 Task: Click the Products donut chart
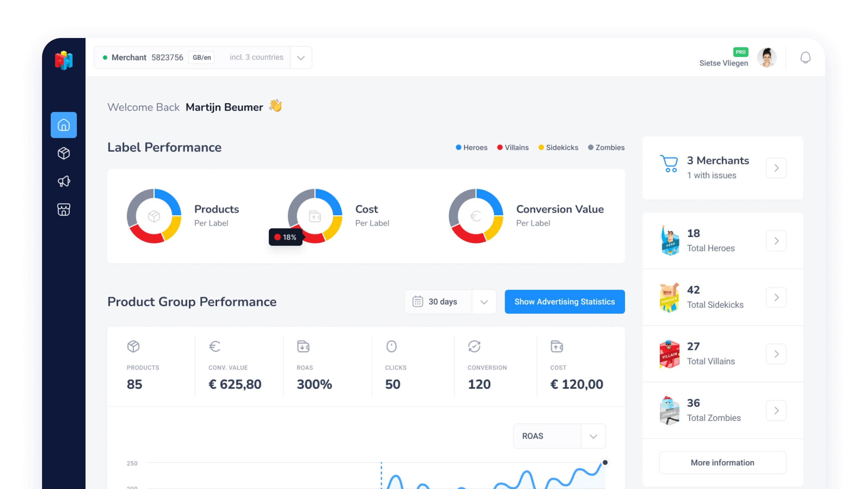click(x=154, y=216)
